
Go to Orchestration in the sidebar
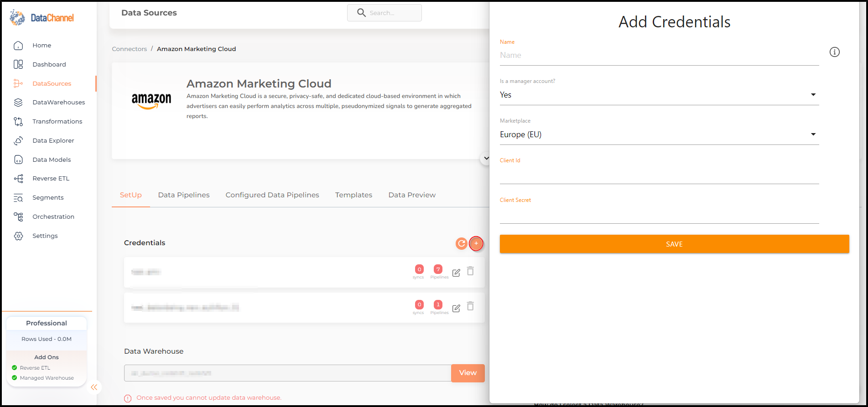(53, 217)
